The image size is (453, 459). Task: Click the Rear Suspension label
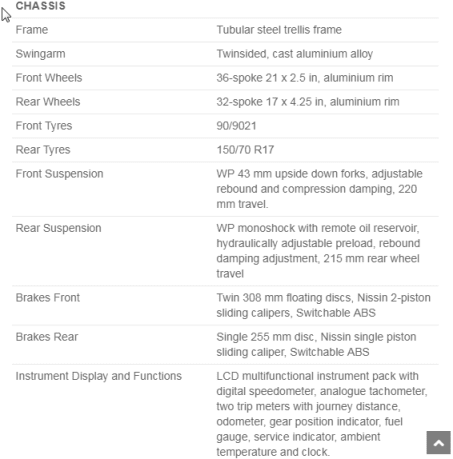coord(58,228)
